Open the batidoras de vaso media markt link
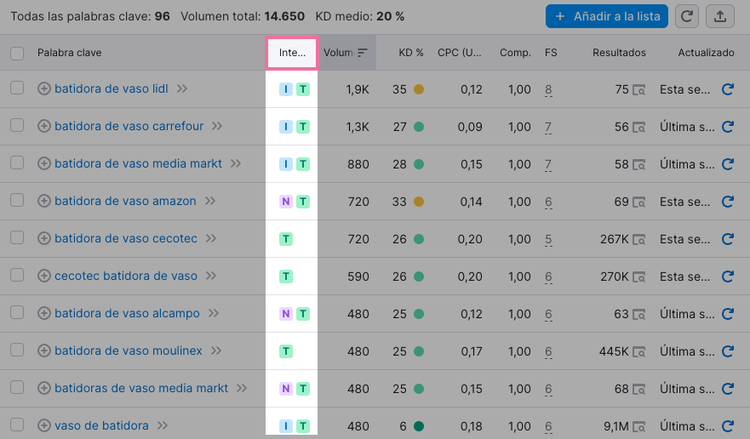 (141, 388)
